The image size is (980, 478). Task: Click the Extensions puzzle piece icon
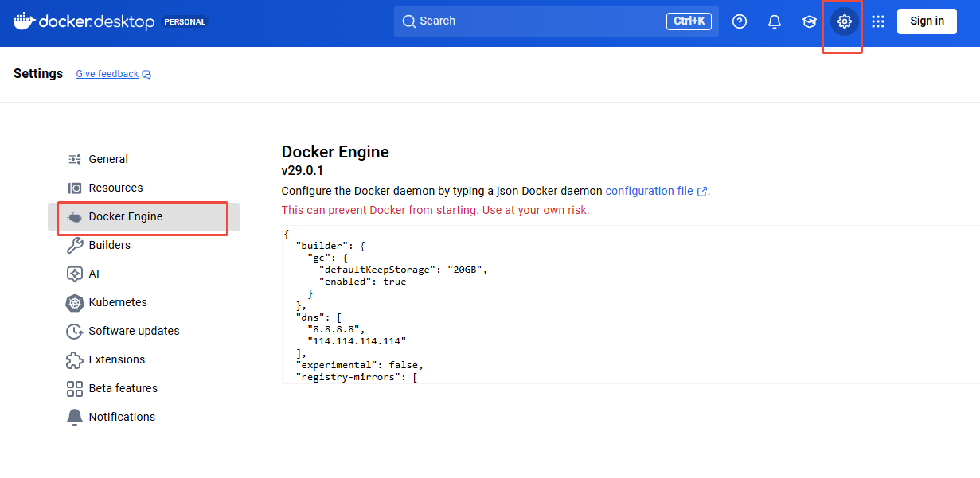75,359
